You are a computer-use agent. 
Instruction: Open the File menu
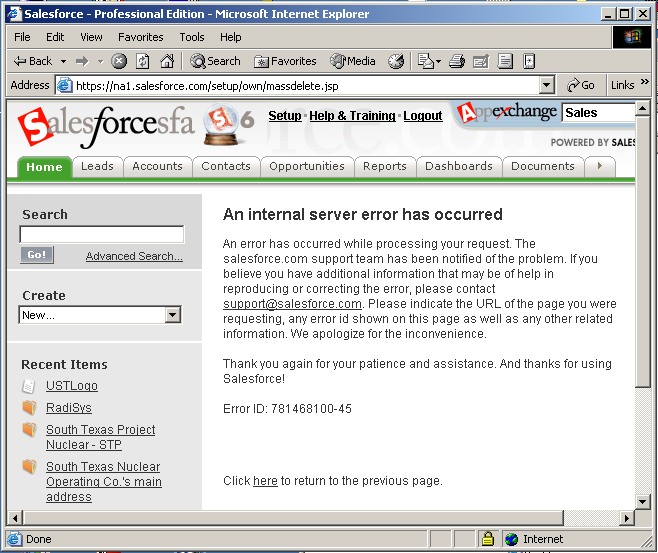22,37
